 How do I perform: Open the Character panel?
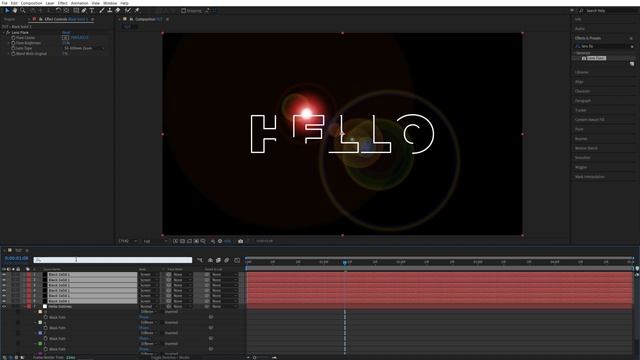pyautogui.click(x=582, y=91)
